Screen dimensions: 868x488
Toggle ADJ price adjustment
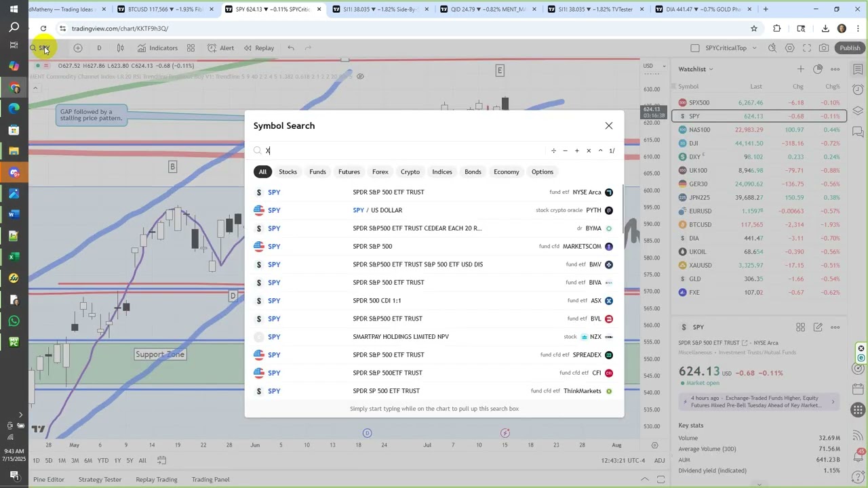(659, 461)
